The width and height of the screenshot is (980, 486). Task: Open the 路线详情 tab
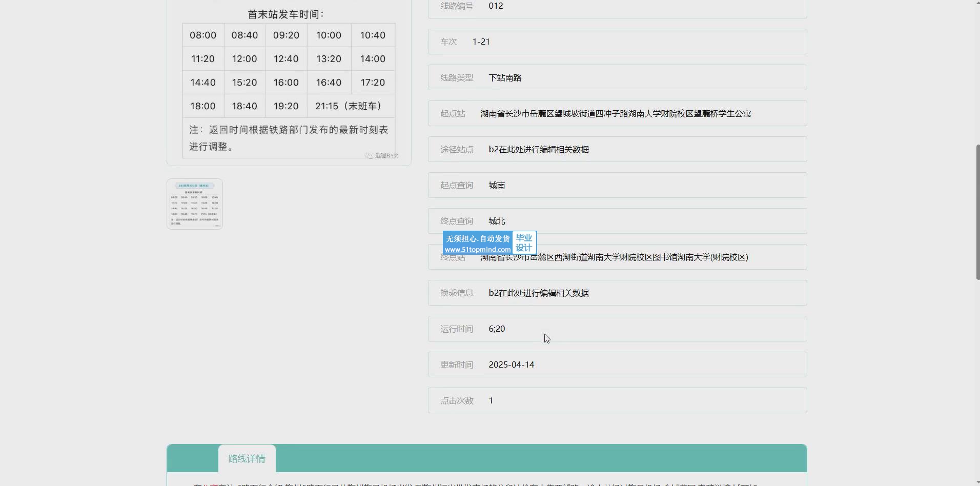tap(247, 458)
